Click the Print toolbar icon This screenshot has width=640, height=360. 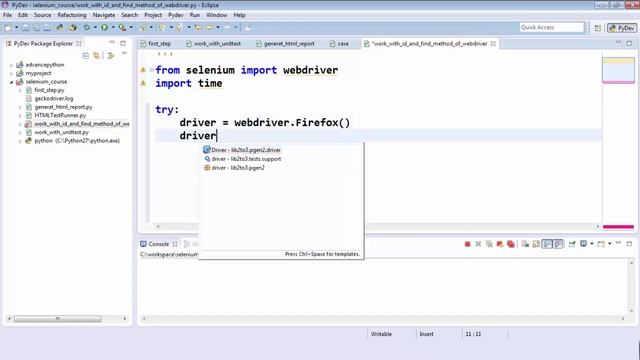tap(47, 28)
